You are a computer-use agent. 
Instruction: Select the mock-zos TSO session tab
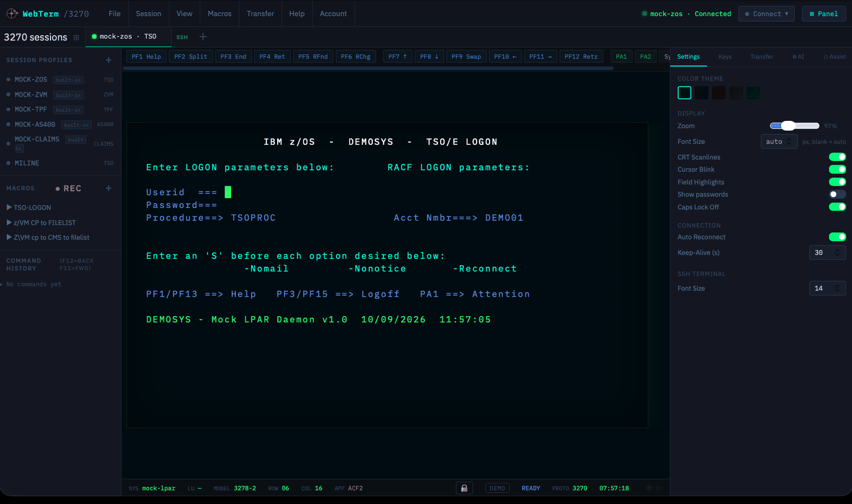[x=128, y=36]
